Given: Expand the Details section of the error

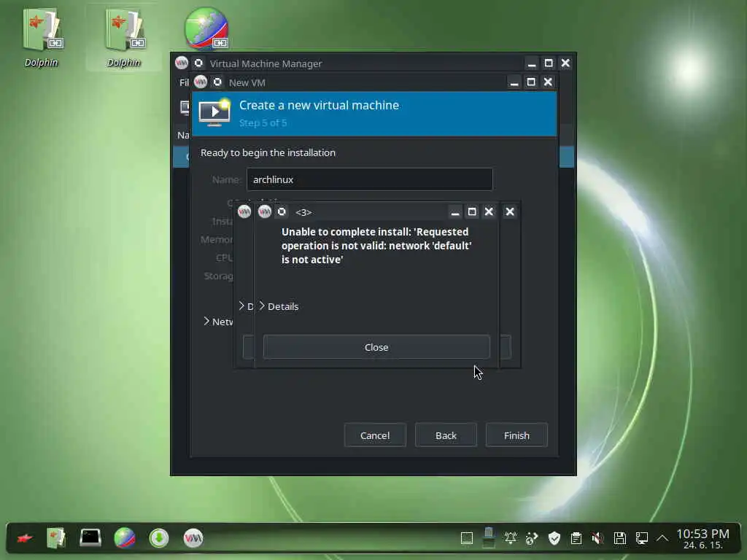Looking at the screenshot, I should [279, 306].
